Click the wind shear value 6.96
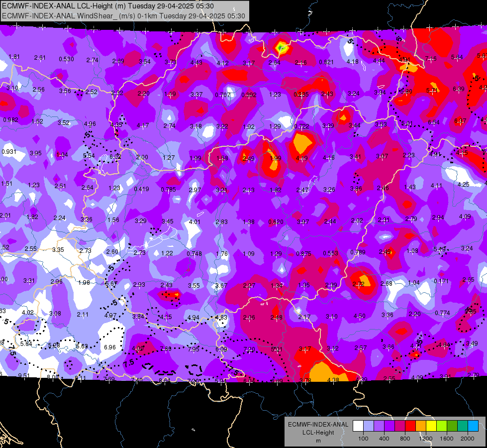 pos(109,347)
